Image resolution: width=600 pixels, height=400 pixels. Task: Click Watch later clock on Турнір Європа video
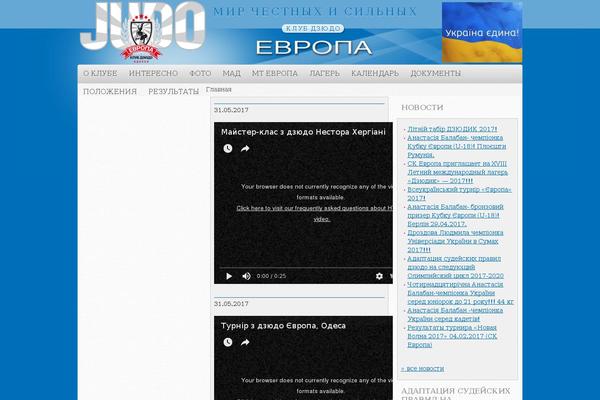[x=228, y=342]
